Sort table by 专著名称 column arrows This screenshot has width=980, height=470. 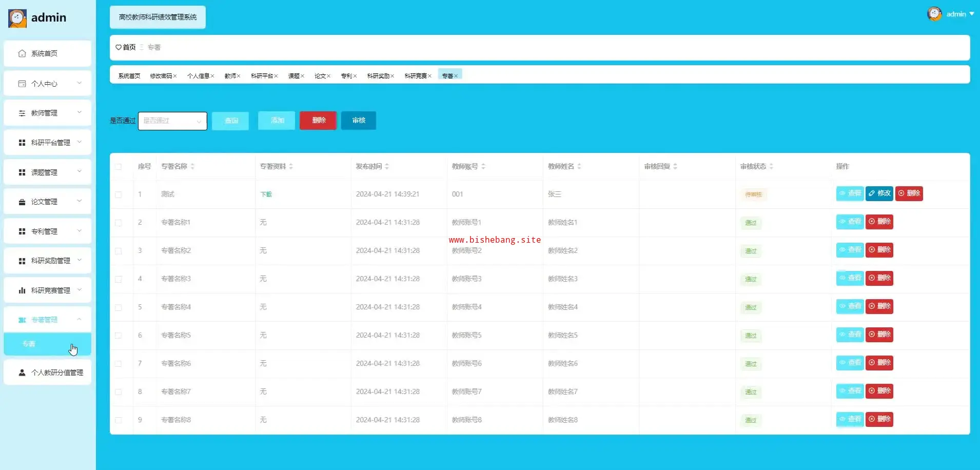point(192,166)
